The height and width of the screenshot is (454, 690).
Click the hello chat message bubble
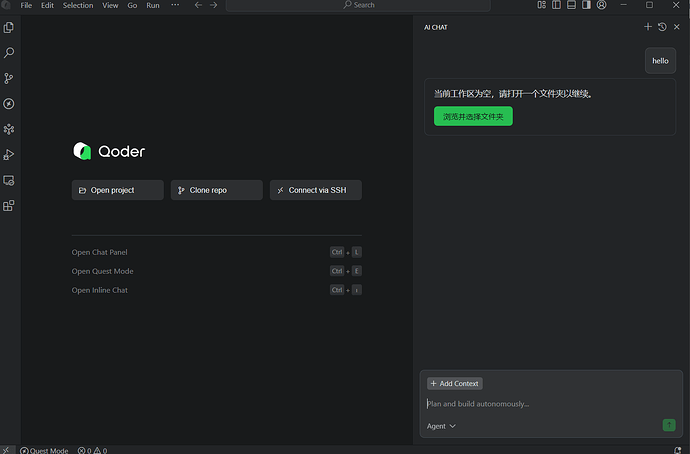[660, 61]
